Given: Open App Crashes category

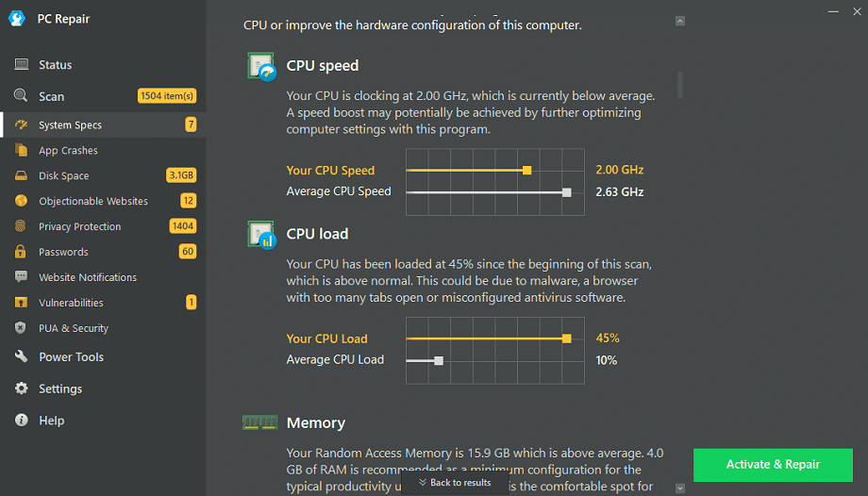Looking at the screenshot, I should [x=68, y=151].
